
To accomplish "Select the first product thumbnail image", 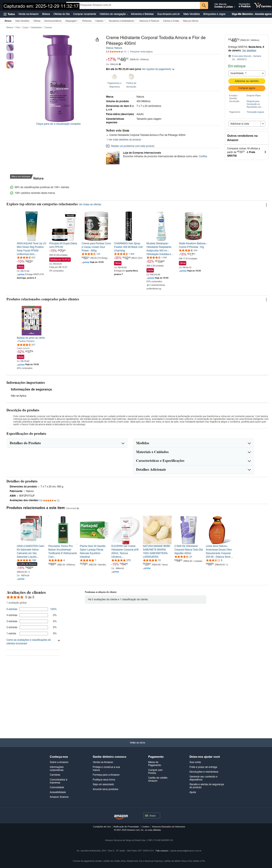I will click(x=10, y=39).
